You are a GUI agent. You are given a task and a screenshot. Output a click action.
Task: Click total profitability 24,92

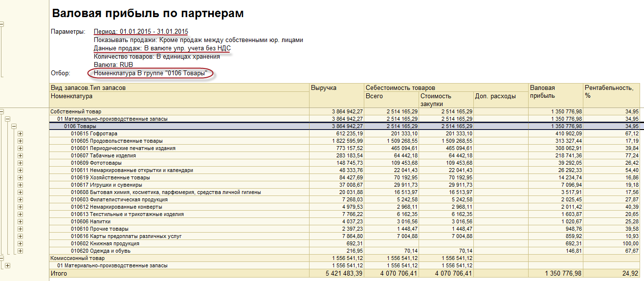[x=631, y=273]
